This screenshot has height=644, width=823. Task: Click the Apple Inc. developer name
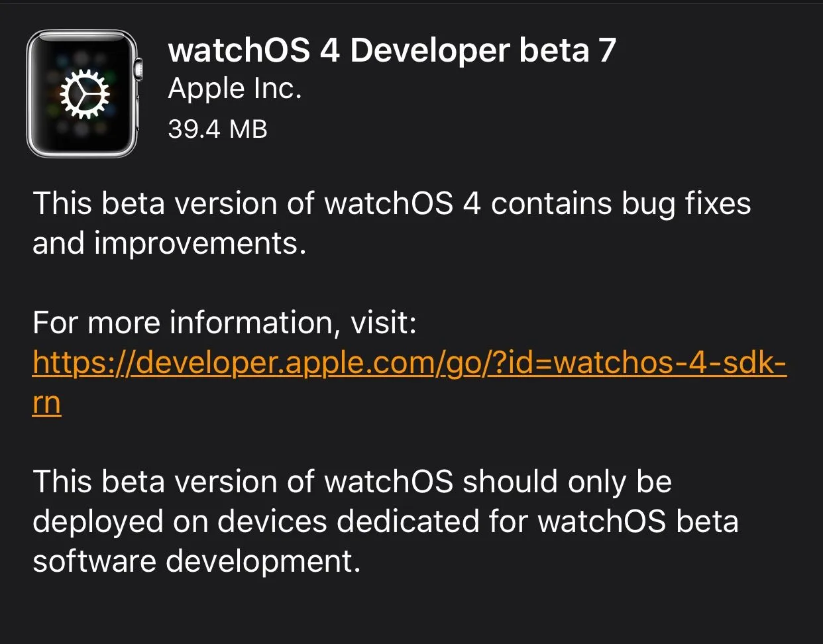235,89
